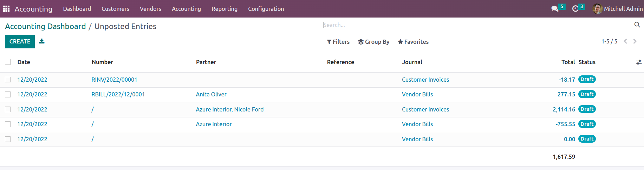The width and height of the screenshot is (644, 170).
Task: Click Mitchell Admin avatar
Action: click(597, 9)
